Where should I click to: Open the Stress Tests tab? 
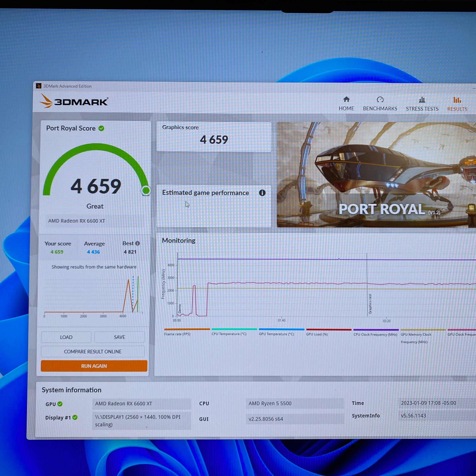422,104
